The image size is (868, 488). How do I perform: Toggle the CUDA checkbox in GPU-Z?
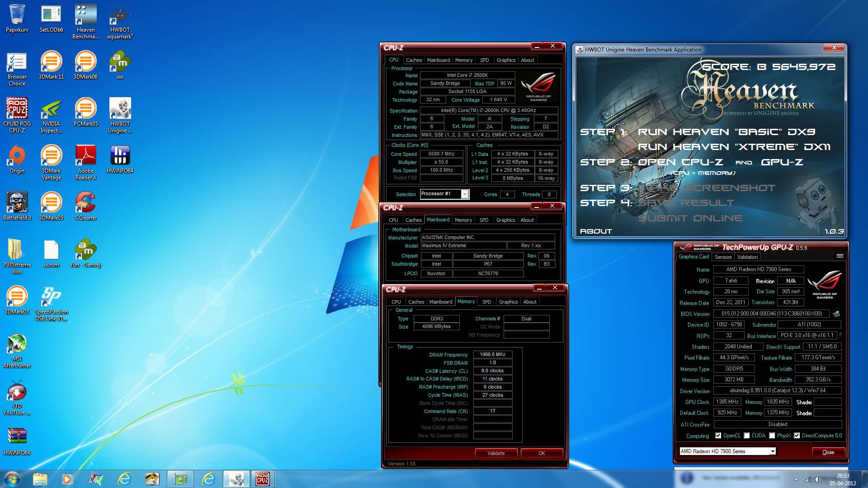coord(746,436)
